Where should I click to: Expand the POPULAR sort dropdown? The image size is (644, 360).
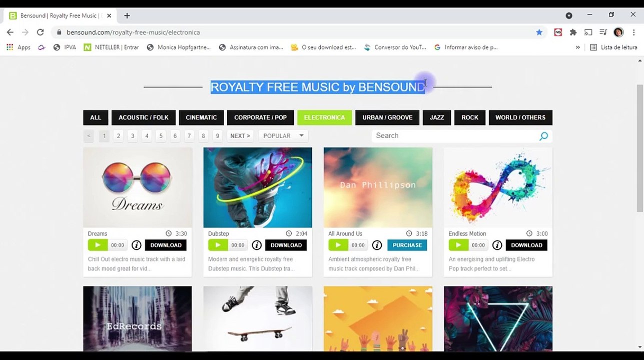[283, 135]
